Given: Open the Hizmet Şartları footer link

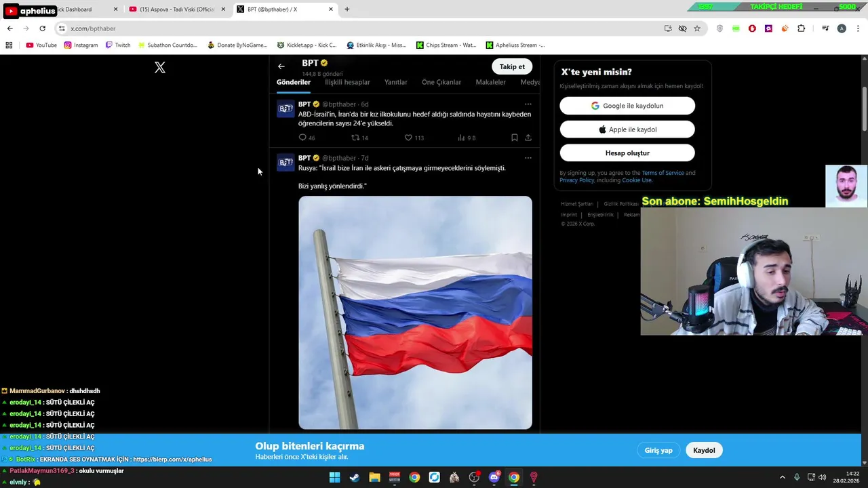Looking at the screenshot, I should [x=577, y=204].
